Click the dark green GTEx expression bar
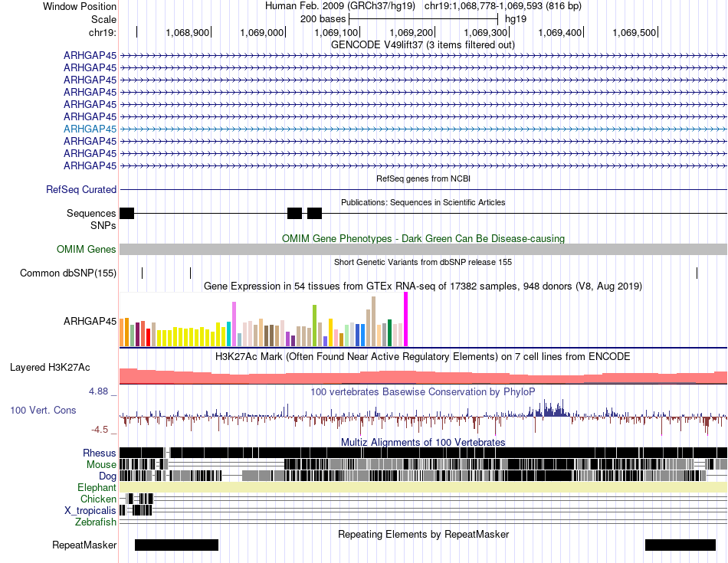Viewport: 728px width, 563px height. pyautogui.click(x=389, y=332)
